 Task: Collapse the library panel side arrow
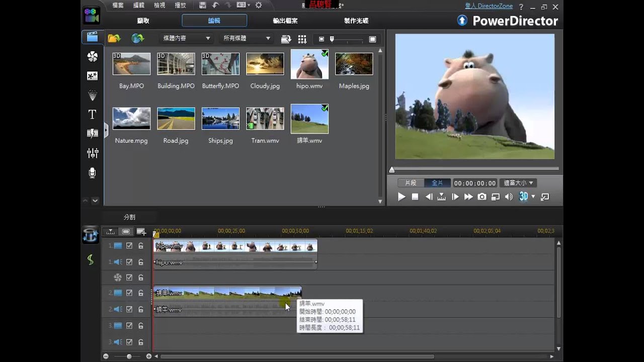pyautogui.click(x=106, y=130)
